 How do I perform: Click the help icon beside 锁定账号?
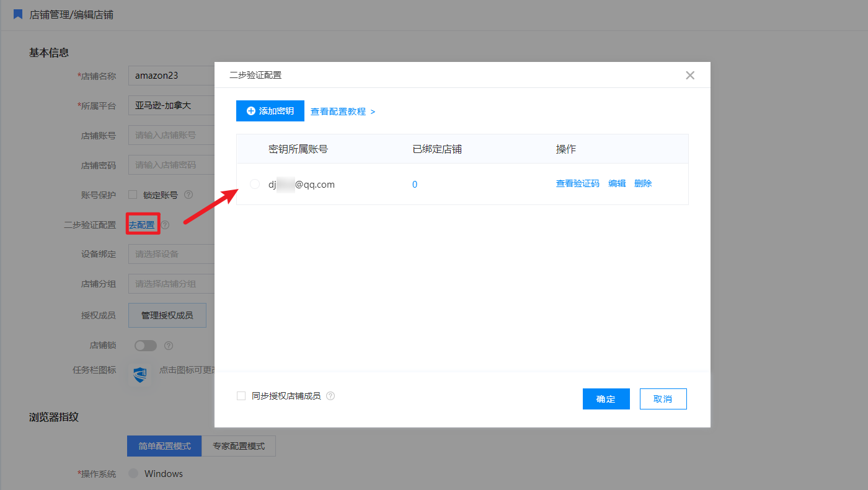point(188,195)
